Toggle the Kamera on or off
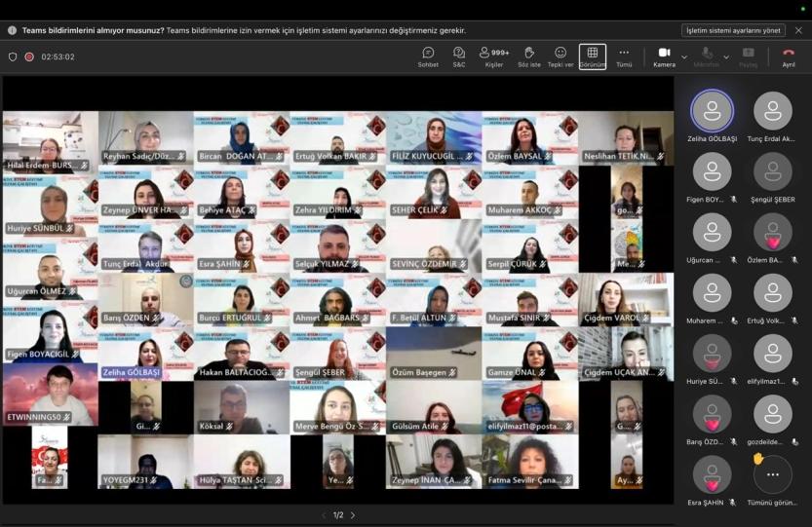This screenshot has height=527, width=812. tap(664, 56)
